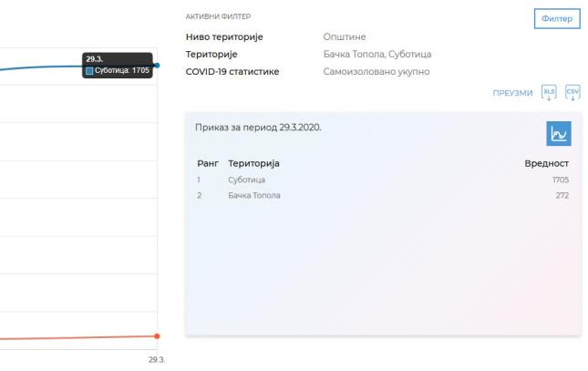Click the blue line chart icon
Viewport: 588px width, 371px height.
pos(558,134)
